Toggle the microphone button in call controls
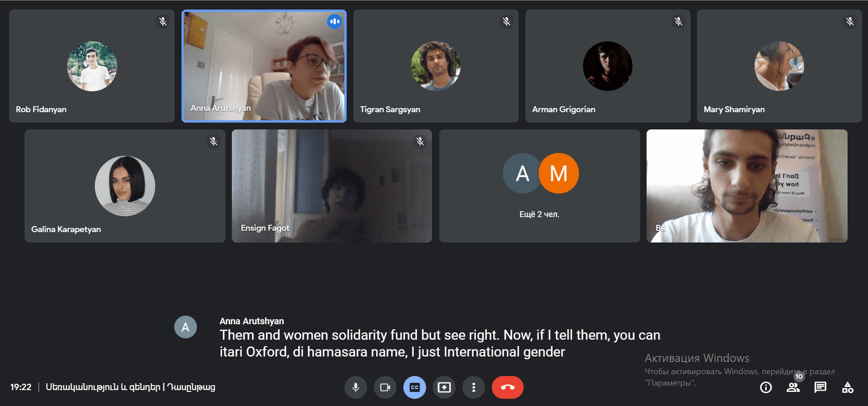The height and width of the screenshot is (406, 868). [x=356, y=387]
